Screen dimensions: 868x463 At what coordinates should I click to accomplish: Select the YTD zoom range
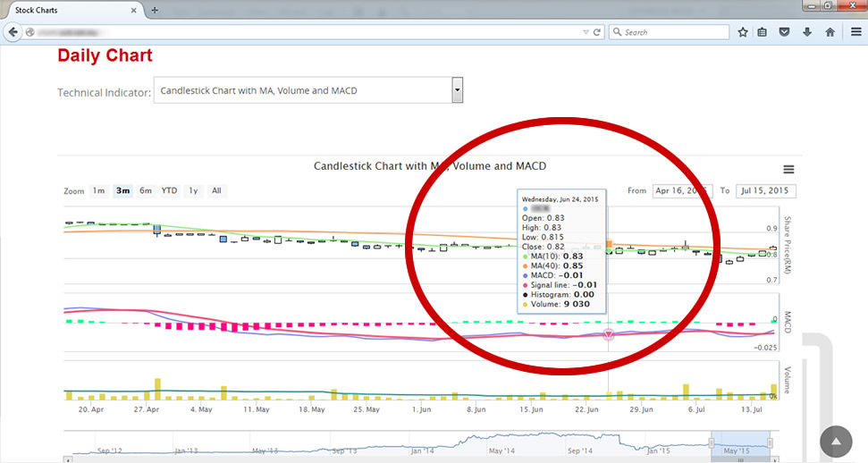[x=169, y=190]
